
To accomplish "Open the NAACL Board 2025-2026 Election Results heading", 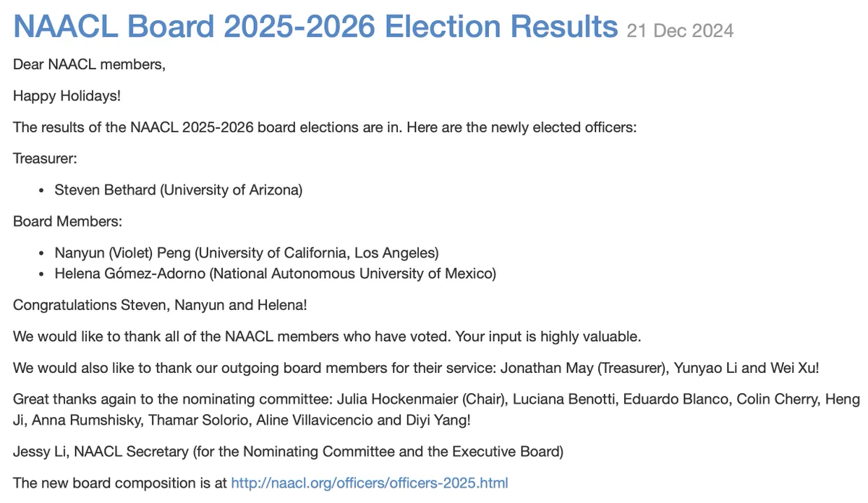I will click(315, 26).
